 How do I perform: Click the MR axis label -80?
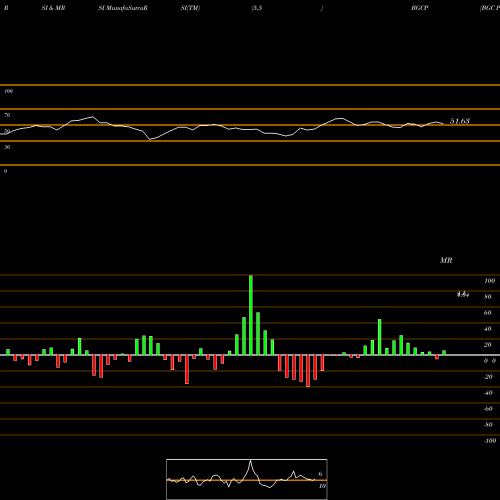pos(488,425)
